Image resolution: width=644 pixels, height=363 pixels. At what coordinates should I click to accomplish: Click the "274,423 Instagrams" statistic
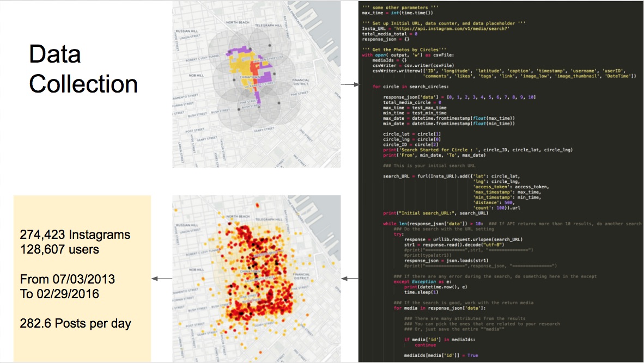[x=75, y=235]
